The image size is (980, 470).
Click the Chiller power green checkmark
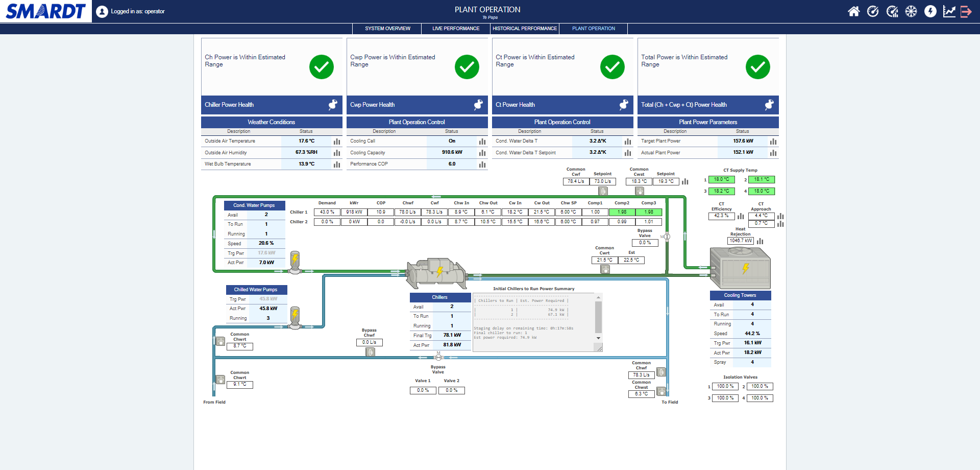[322, 67]
